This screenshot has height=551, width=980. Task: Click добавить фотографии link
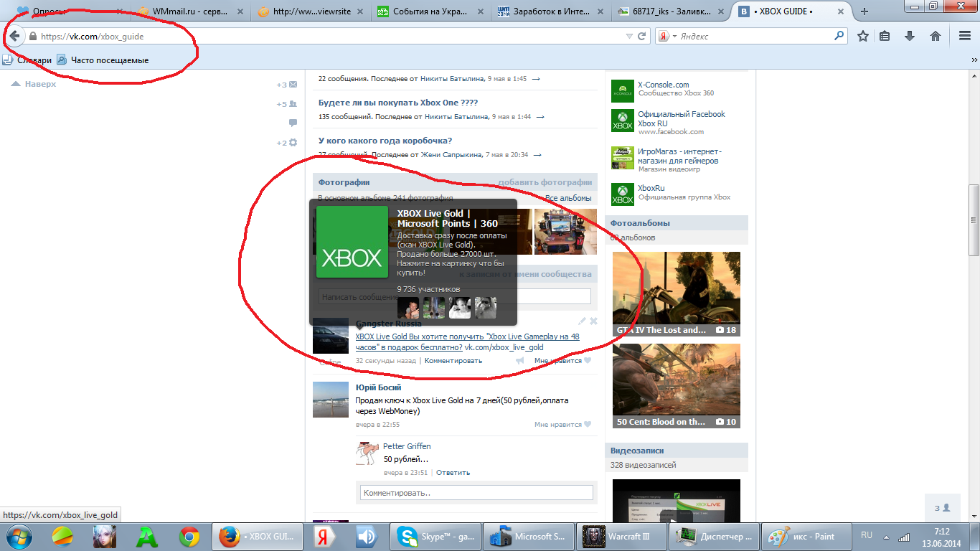click(545, 182)
